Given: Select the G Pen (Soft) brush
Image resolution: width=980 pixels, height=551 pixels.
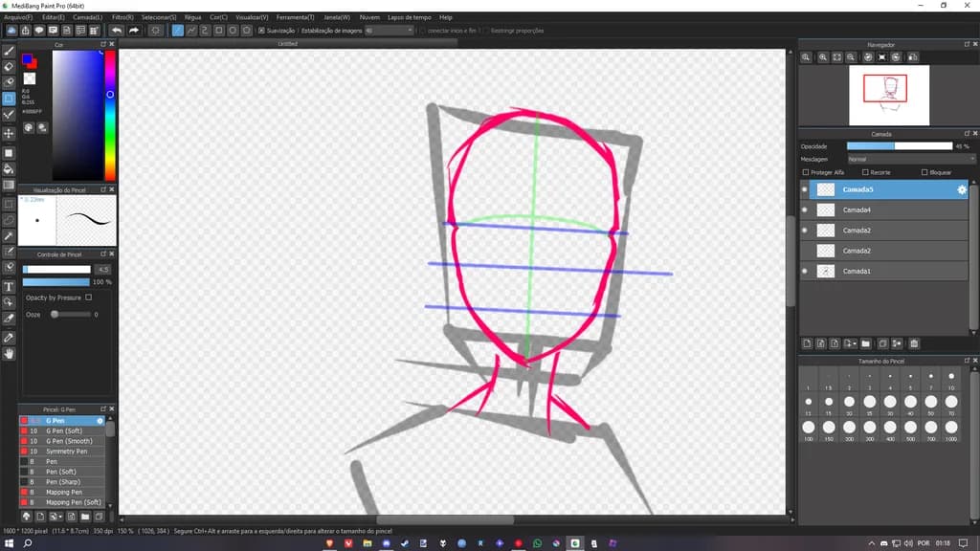Looking at the screenshot, I should [62, 431].
